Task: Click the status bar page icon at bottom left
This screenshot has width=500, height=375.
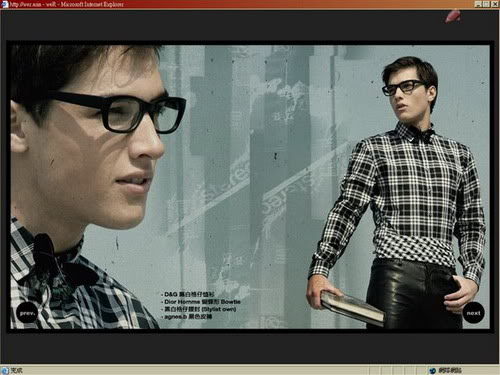Action: [x=5, y=370]
